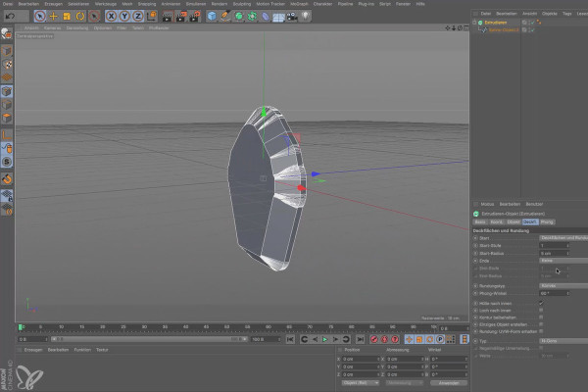
Task: Add a light object
Action: point(306,16)
